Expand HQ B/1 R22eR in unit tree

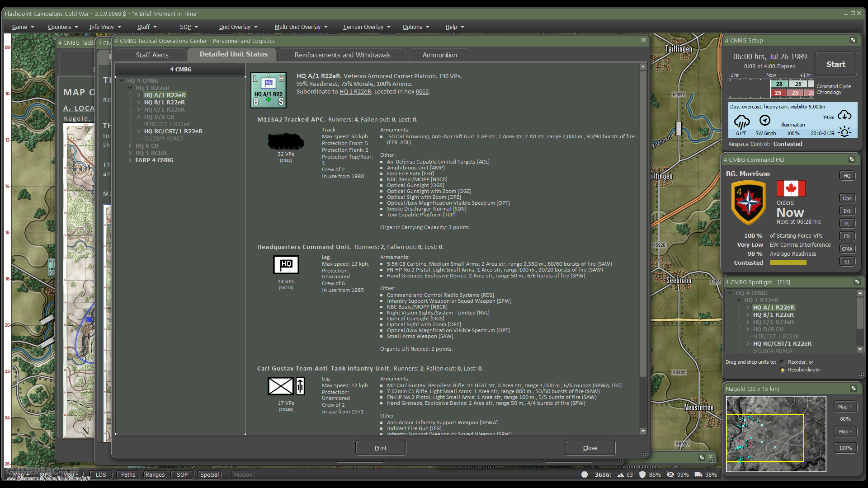point(139,103)
